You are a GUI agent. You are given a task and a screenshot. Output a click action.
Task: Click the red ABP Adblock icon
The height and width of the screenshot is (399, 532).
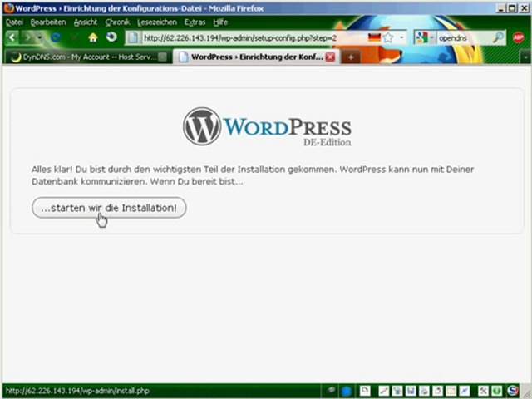[519, 37]
